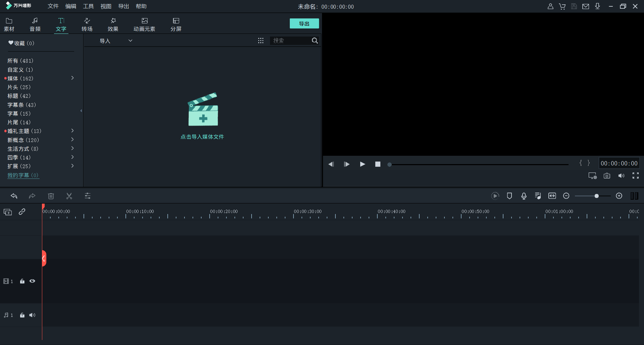Open the voiceover microphone recorder

tap(524, 196)
